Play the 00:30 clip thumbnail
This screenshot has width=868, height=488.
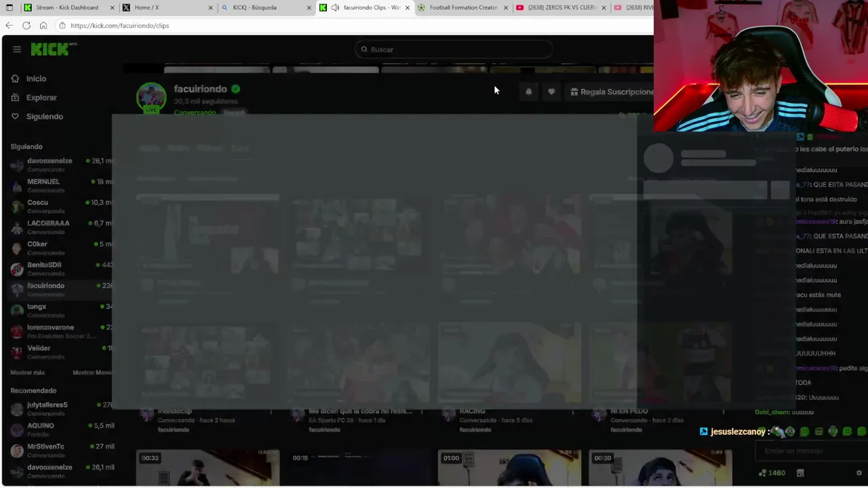[660, 468]
